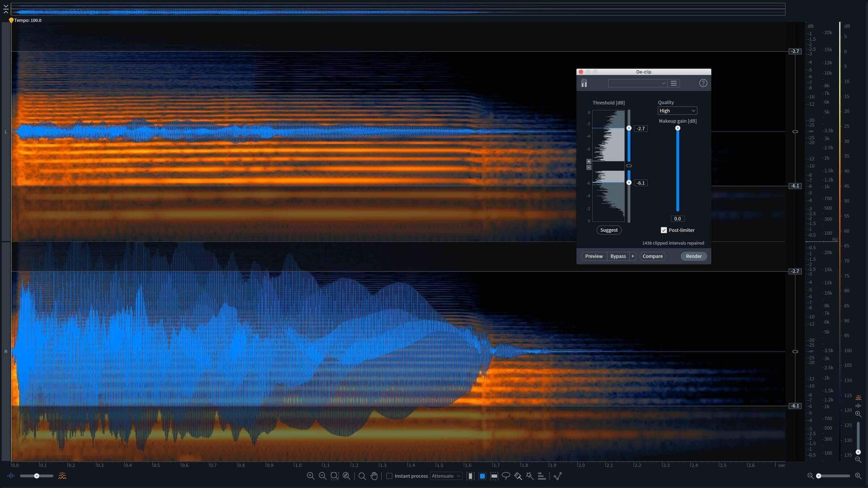The height and width of the screenshot is (488, 868).
Task: Select the Grab hand tool
Action: tap(374, 476)
